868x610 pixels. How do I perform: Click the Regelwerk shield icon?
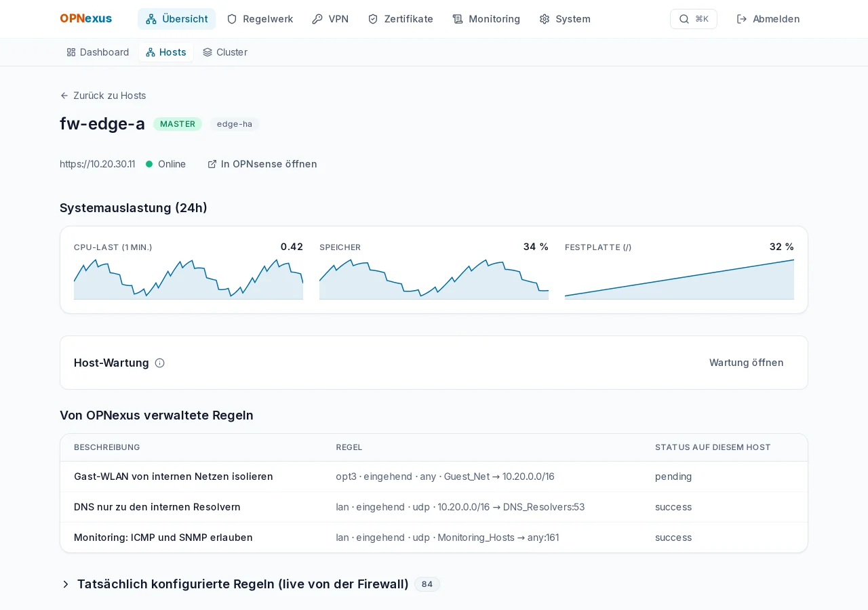click(232, 19)
